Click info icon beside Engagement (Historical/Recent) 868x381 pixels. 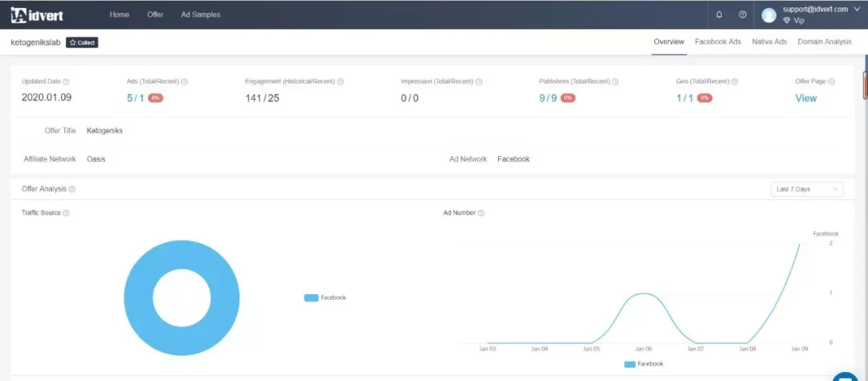click(x=341, y=81)
